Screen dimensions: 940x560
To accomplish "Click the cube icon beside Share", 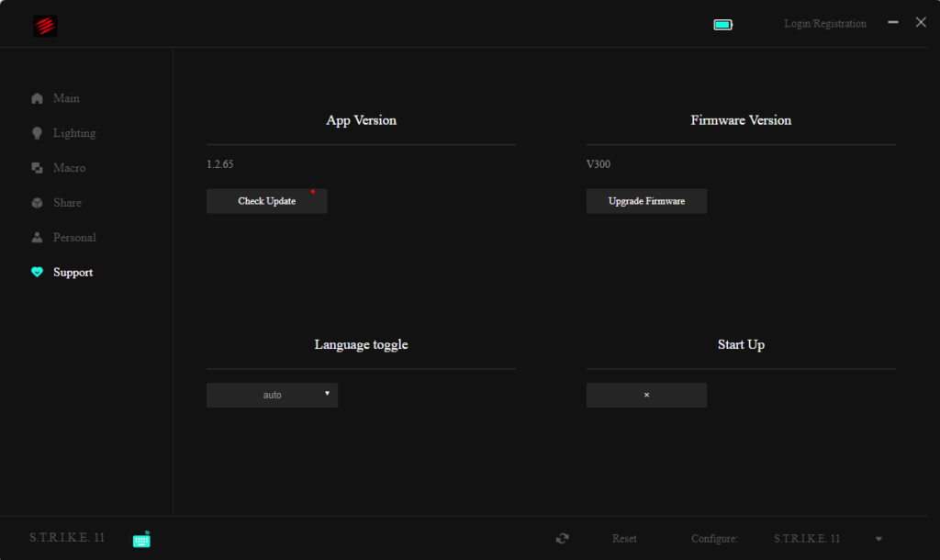I will coord(37,203).
